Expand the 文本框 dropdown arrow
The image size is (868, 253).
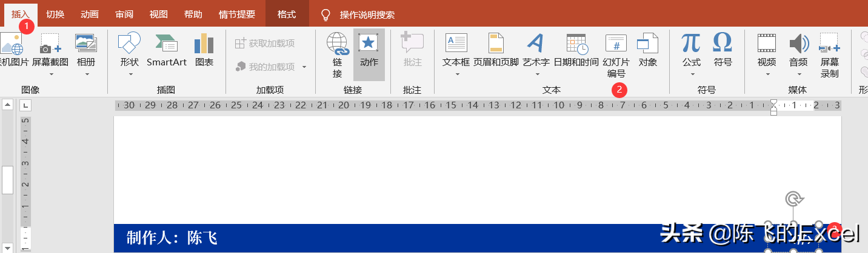(457, 74)
